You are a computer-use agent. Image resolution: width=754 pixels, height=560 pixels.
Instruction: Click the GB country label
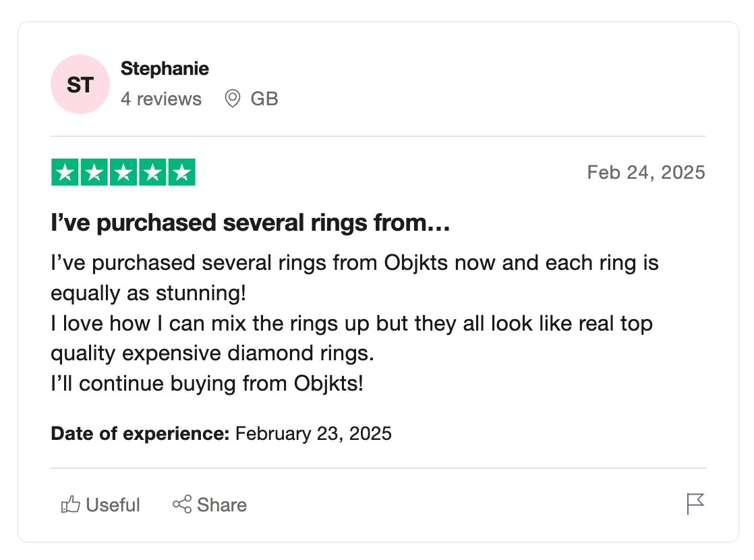tap(264, 99)
